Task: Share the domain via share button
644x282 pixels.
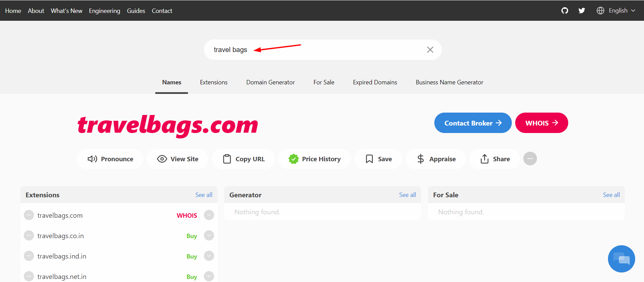Action: 495,159
